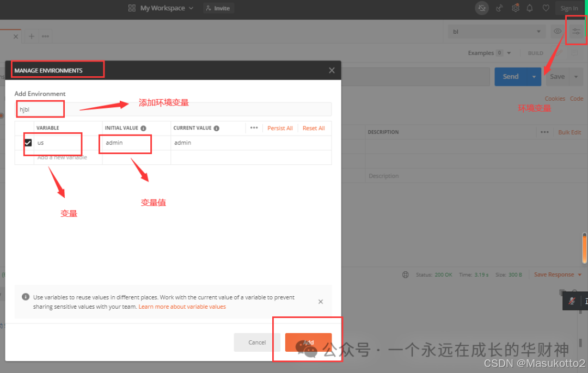Send the request with Send button
The height and width of the screenshot is (373, 588).
tap(510, 76)
